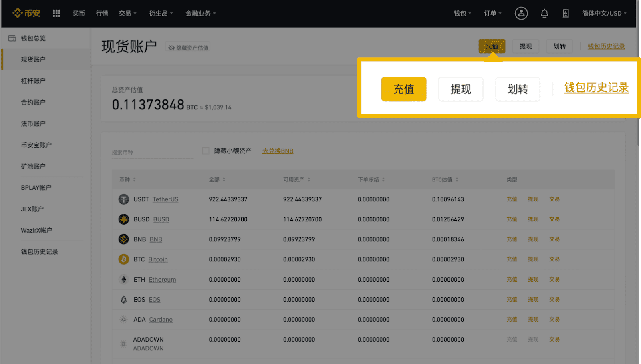Screen dimensions: 641x364
Task: Open the 钱包 dropdown in the header
Action: click(x=462, y=13)
